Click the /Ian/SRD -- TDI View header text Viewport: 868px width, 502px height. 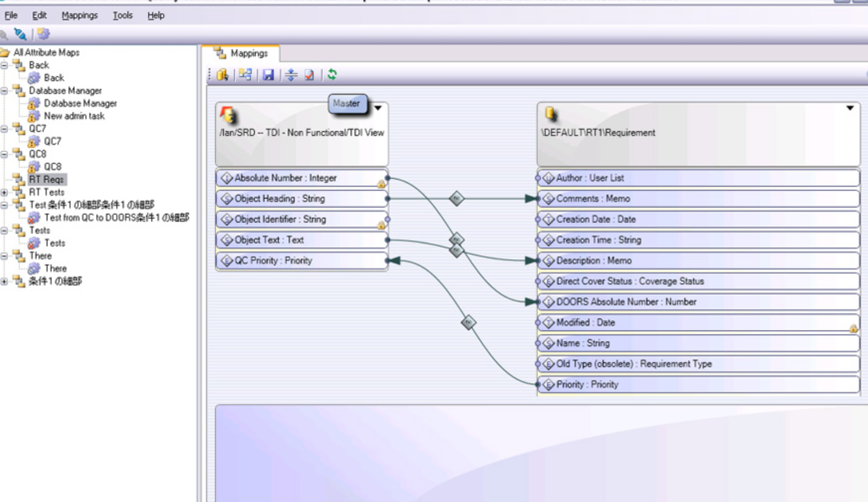(x=302, y=133)
